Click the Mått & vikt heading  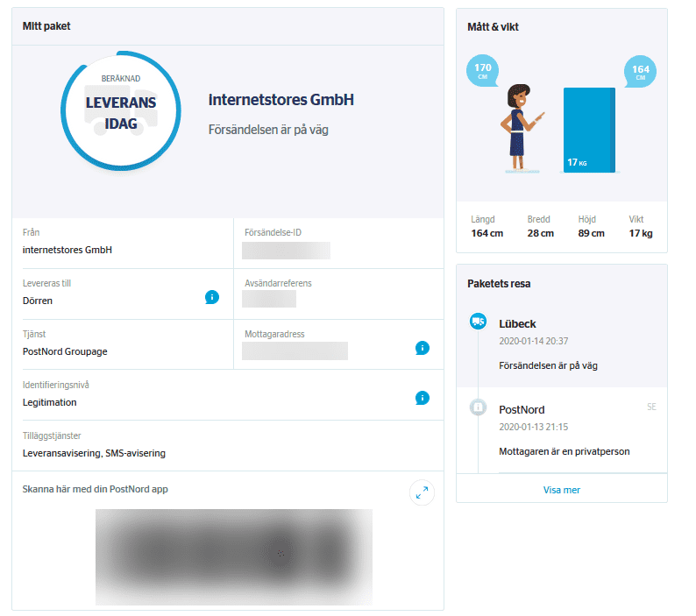(x=494, y=27)
